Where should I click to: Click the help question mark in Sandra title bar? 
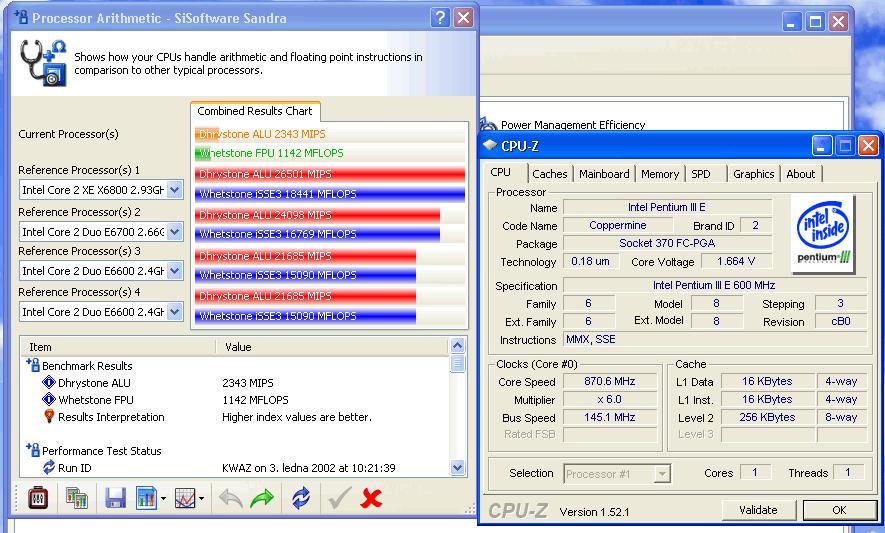pyautogui.click(x=441, y=18)
